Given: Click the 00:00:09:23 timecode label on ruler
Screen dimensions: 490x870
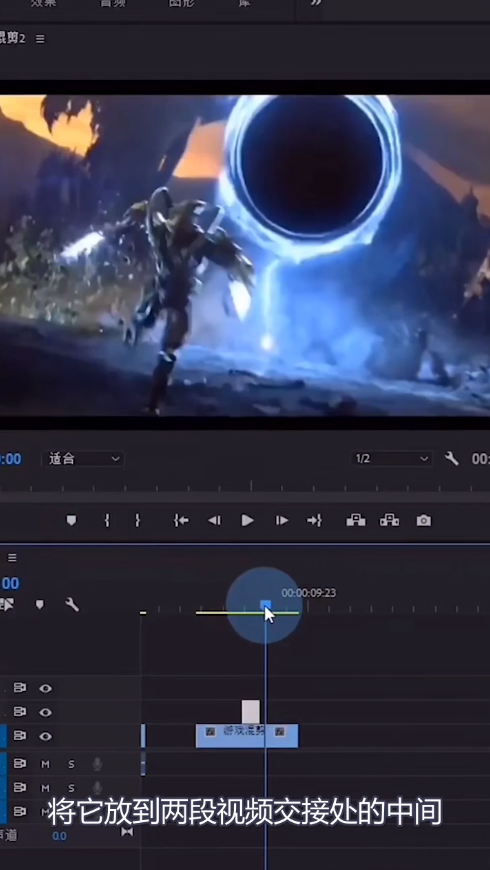Looking at the screenshot, I should click(309, 593).
